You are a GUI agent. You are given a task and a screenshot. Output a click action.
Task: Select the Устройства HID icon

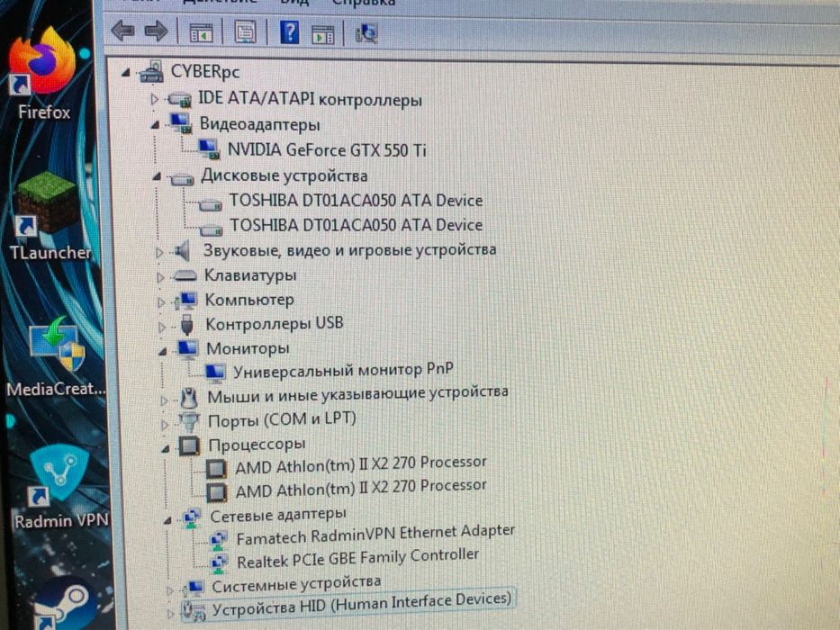194,611
